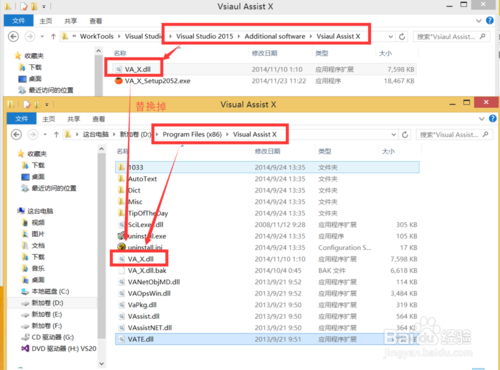Click sidebar scroll up arrow in Visual Assist X

click(x=102, y=149)
